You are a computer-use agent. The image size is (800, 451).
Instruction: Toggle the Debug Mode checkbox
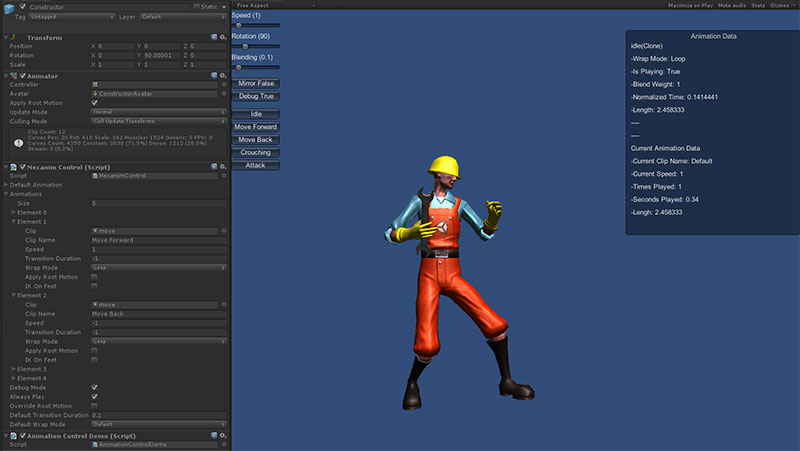[x=94, y=387]
